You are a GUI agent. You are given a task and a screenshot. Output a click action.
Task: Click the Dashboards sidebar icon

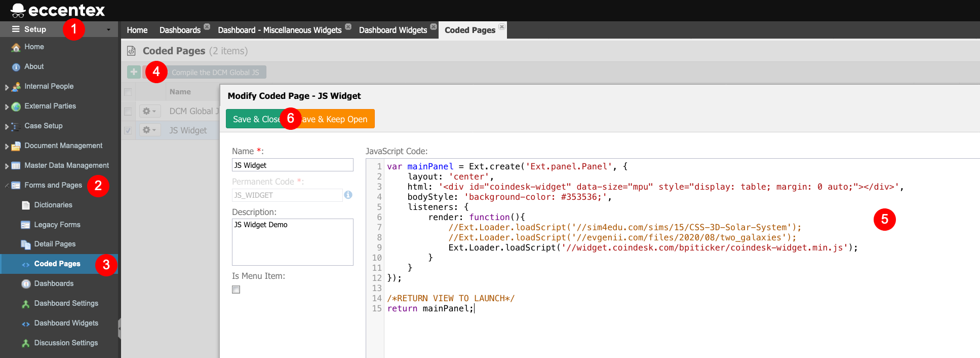tap(26, 284)
